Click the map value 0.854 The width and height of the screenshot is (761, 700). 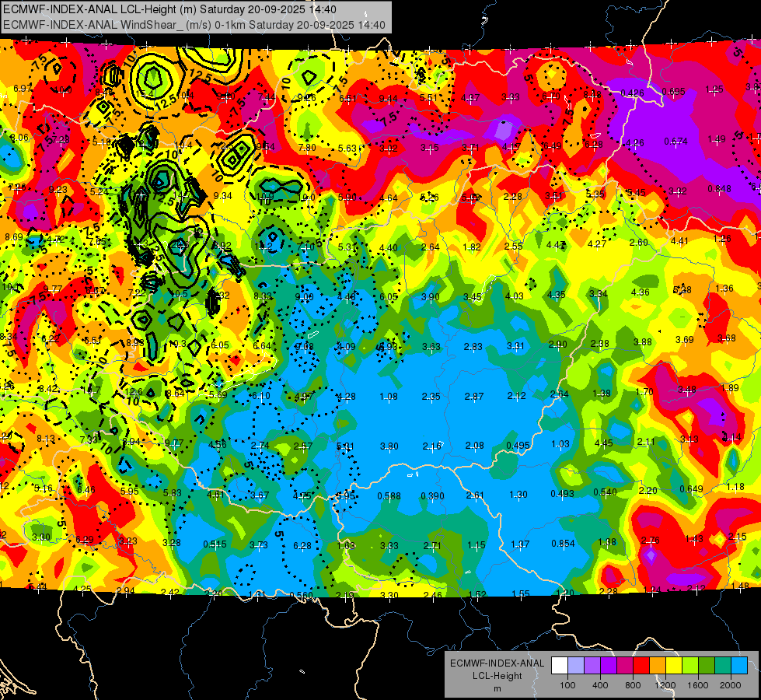(x=563, y=544)
